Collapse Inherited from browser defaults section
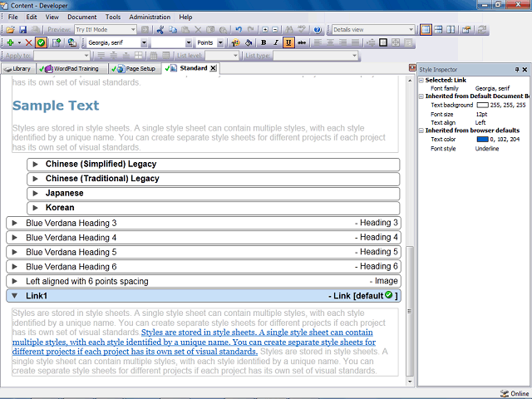The height and width of the screenshot is (399, 532). click(x=421, y=131)
